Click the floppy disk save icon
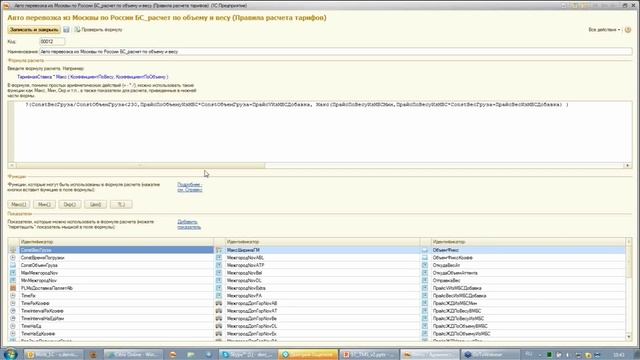640x360 pixels. tap(66, 30)
